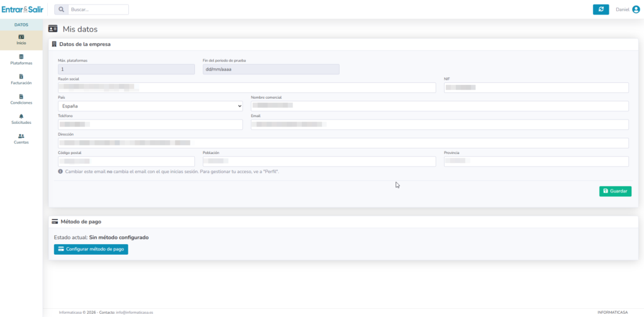Screen dimensions: 644x317
Task: Click the magnifier search icon
Action: coord(61,9)
